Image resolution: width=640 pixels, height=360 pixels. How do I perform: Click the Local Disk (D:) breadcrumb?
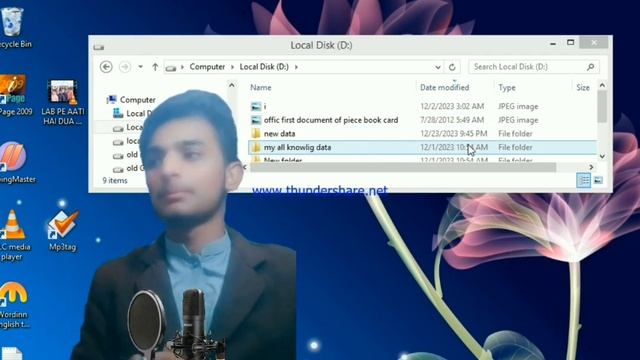coord(264,67)
